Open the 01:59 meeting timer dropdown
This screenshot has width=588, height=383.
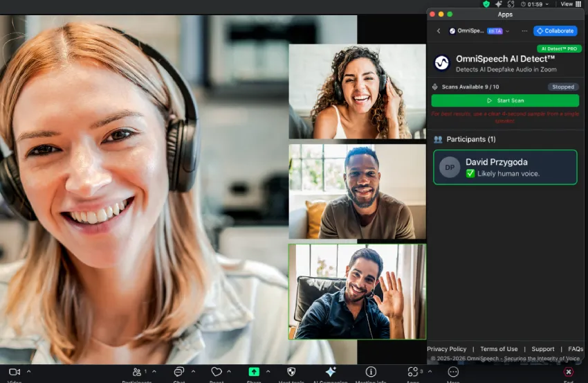point(535,4)
